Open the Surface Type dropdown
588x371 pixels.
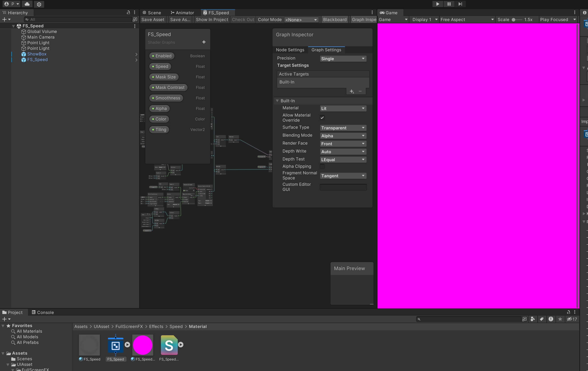(x=343, y=128)
